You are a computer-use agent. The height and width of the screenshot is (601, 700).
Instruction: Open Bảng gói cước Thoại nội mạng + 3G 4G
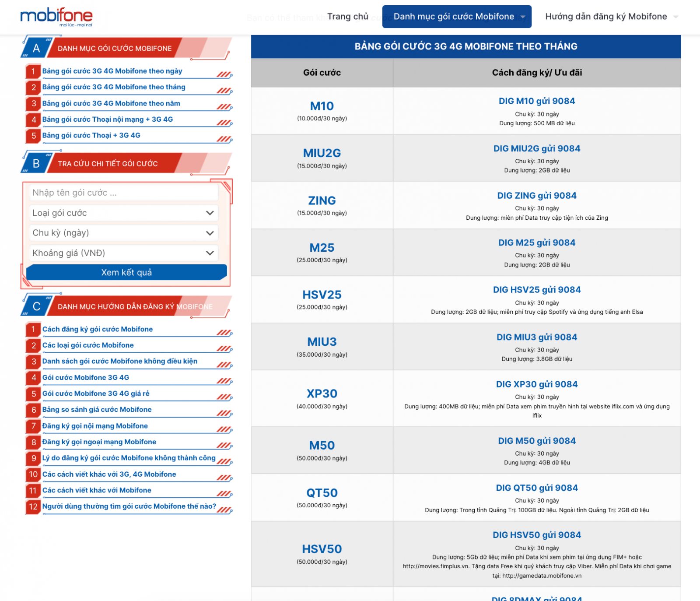coord(108,119)
